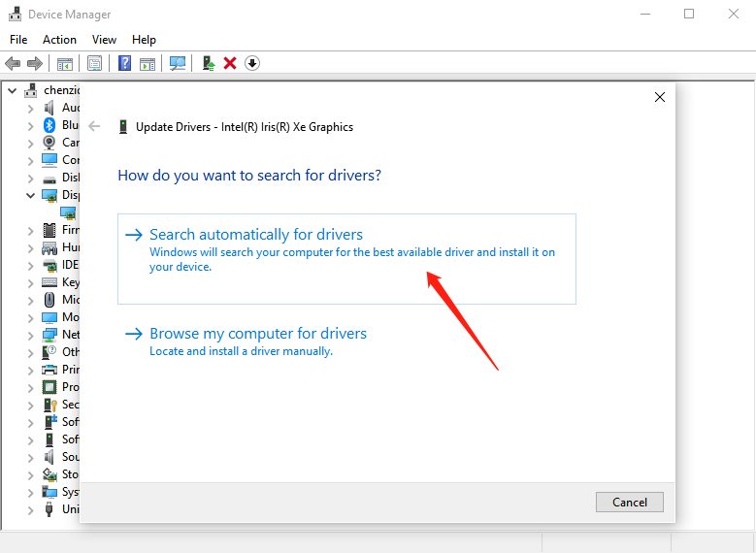
Task: Toggle the show/hide console tree toolbar icon
Action: 65,63
